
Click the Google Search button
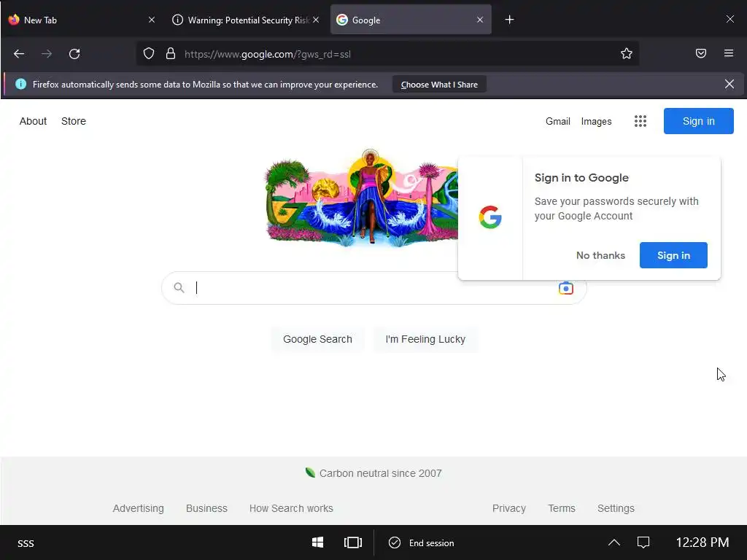point(318,339)
